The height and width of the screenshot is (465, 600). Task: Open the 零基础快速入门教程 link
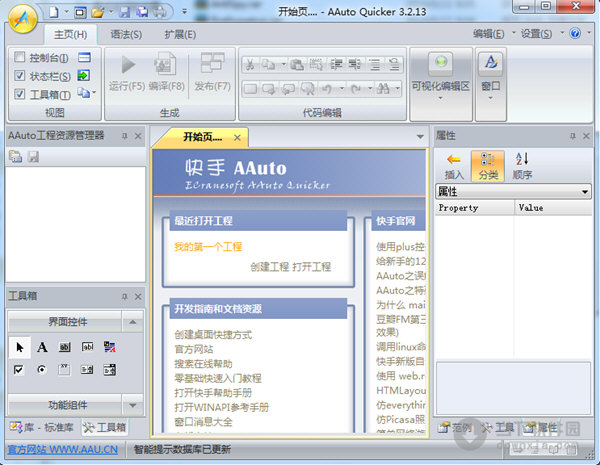[x=218, y=379]
